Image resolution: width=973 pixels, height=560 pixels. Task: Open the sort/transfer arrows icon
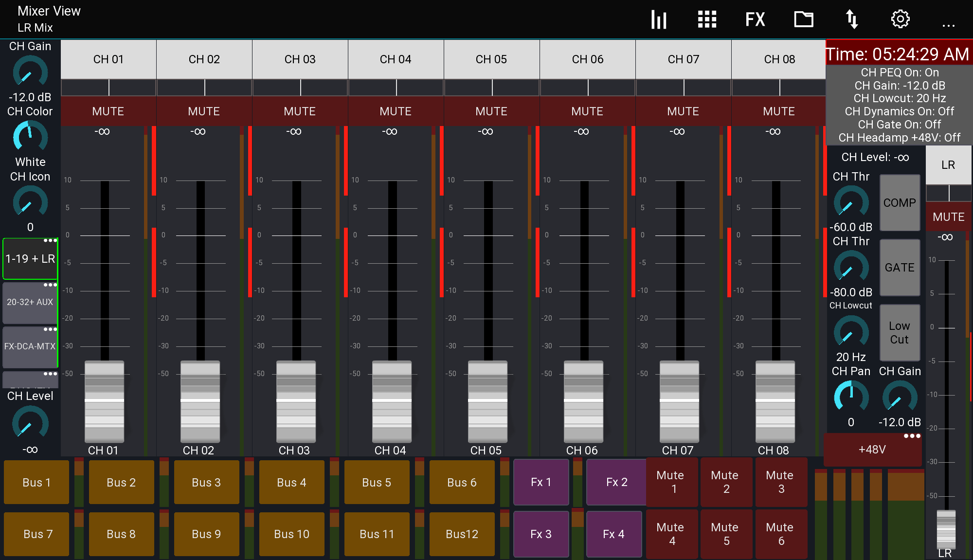[852, 19]
